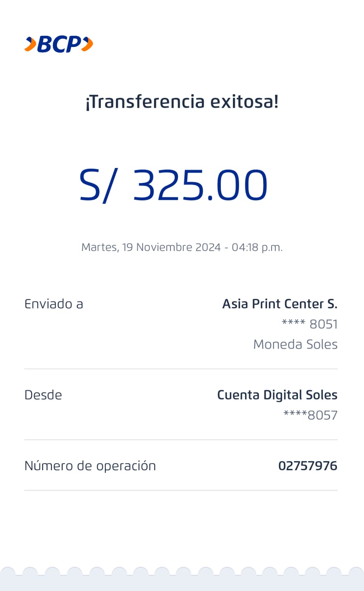Click the date Martes, 19 Noviembre 2024
364x591 pixels.
tap(151, 247)
